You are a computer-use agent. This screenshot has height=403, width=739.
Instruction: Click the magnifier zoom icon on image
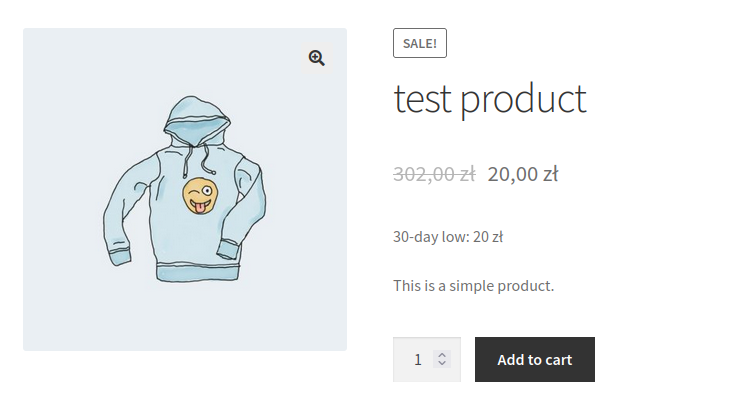pos(317,58)
